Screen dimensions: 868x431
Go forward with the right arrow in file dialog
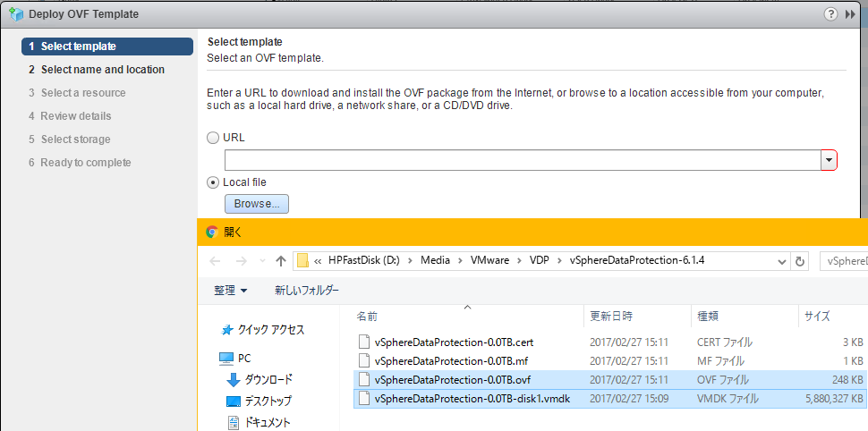pyautogui.click(x=242, y=261)
